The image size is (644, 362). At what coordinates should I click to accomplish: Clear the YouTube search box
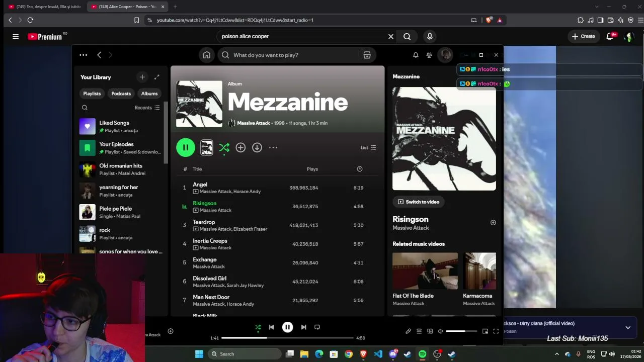[x=391, y=36]
